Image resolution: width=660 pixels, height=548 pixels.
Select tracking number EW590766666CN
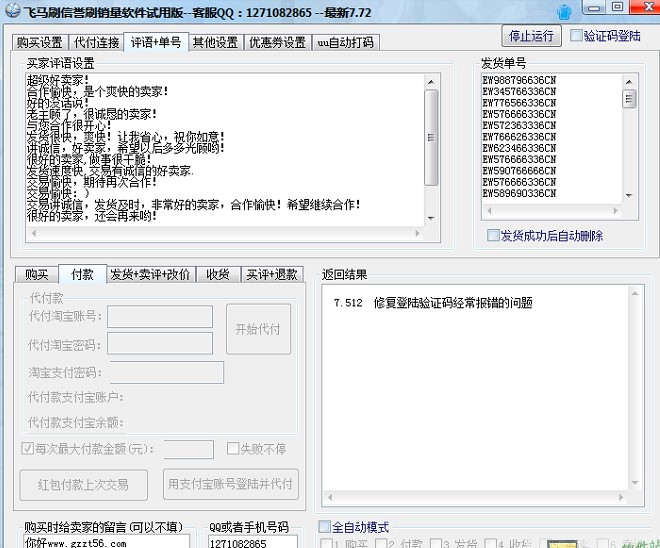coord(519,171)
